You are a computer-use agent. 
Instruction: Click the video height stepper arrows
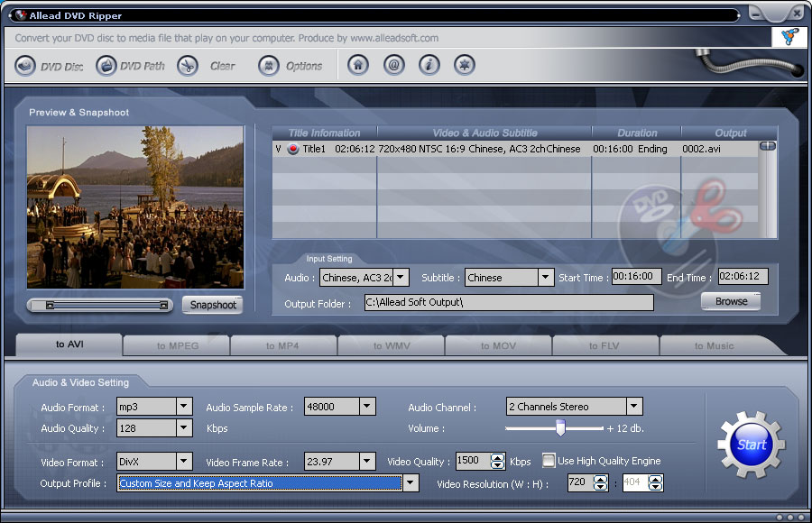tap(655, 483)
